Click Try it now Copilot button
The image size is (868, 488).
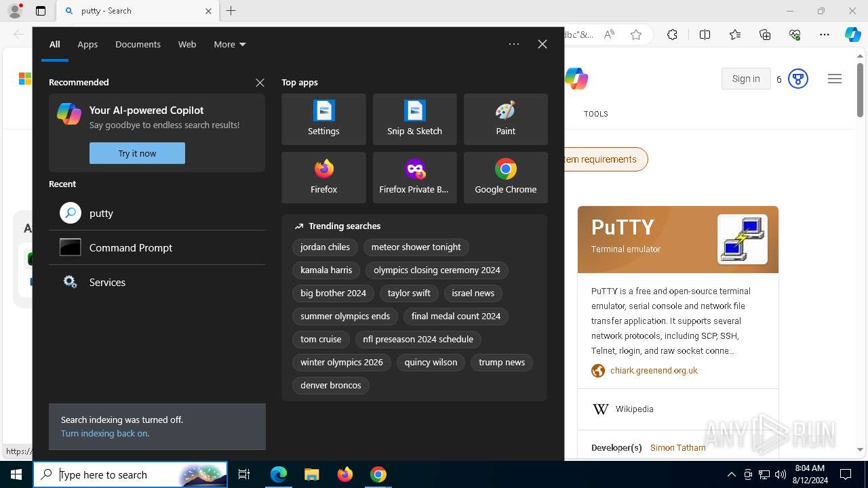[137, 153]
